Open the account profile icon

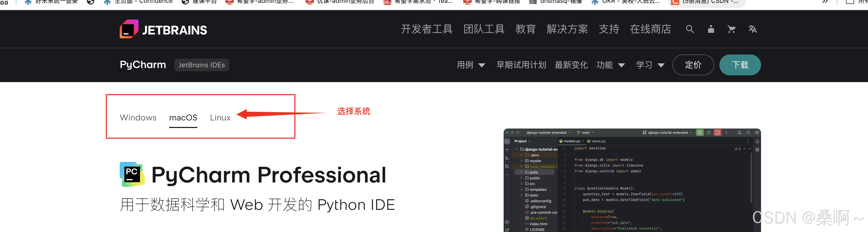711,29
